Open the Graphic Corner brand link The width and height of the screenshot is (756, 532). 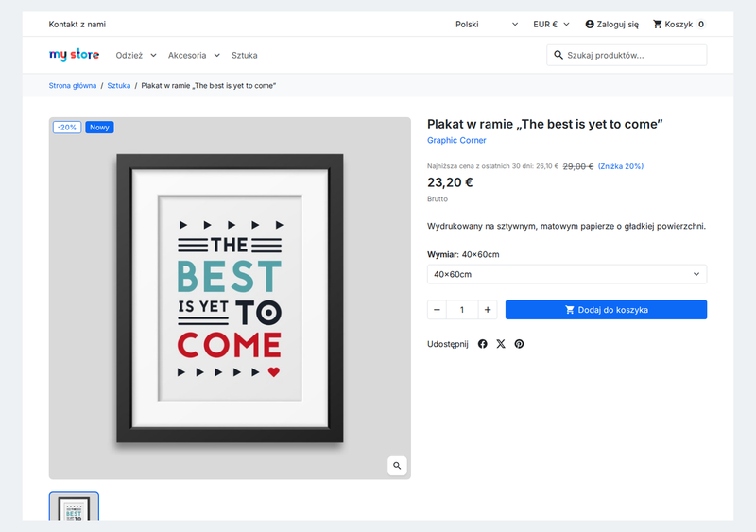tap(456, 140)
